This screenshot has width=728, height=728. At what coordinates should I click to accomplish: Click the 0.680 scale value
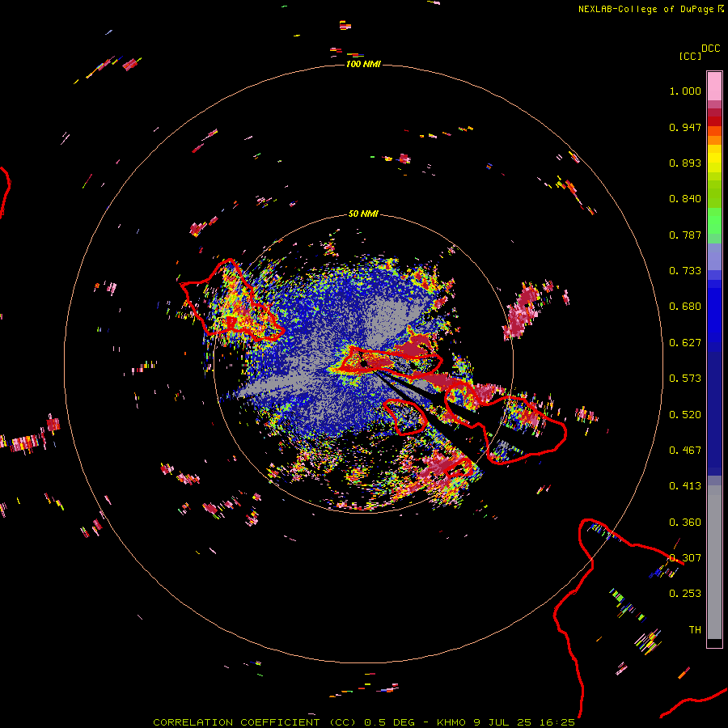(685, 307)
